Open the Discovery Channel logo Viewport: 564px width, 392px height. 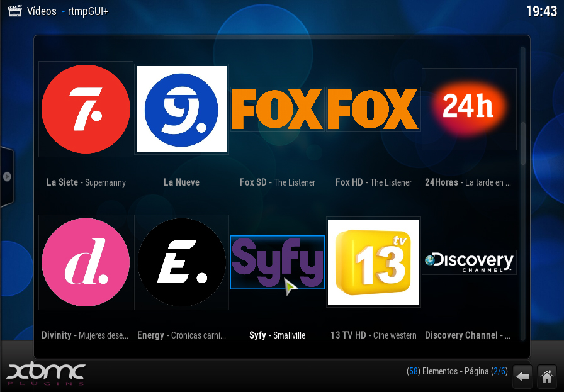469,262
